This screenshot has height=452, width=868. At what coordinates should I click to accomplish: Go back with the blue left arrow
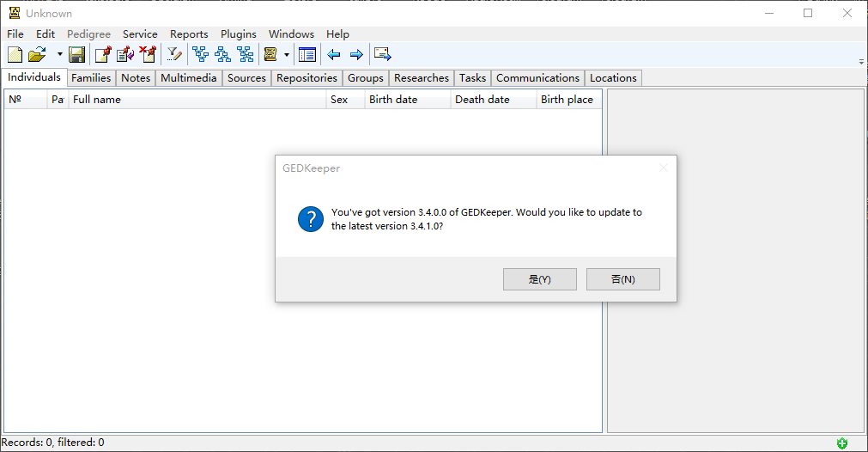[333, 54]
